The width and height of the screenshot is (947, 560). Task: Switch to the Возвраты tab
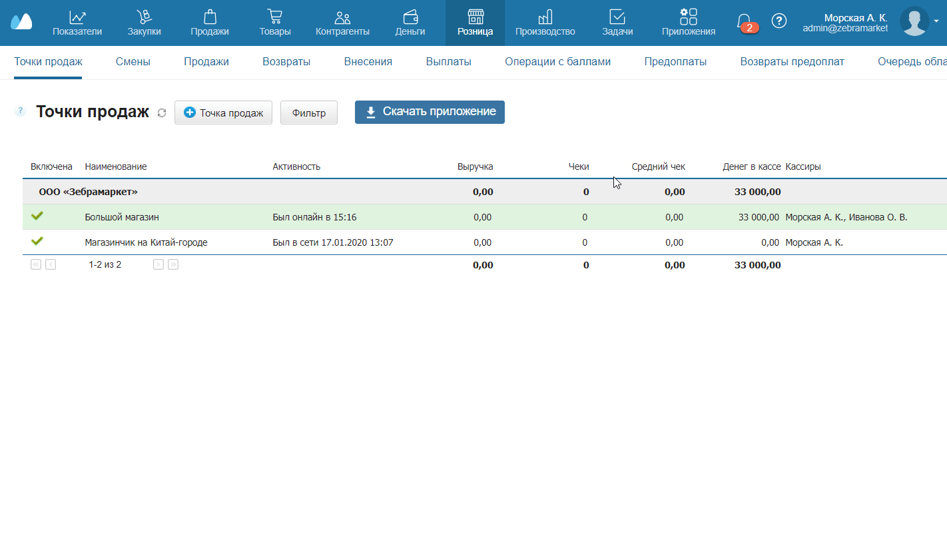coord(286,62)
